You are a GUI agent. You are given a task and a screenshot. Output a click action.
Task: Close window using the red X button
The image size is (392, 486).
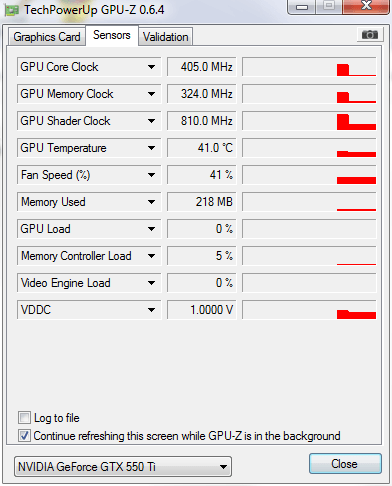(x=365, y=6)
